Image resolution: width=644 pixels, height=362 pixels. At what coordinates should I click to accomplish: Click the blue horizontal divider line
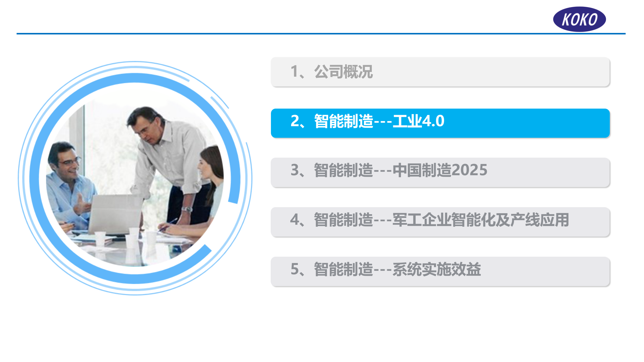coord(322,33)
